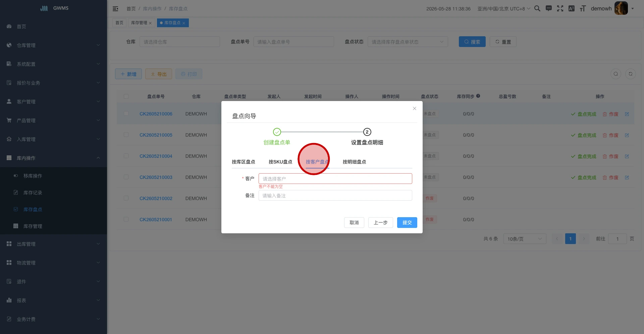Expand the 客户管理 sidebar menu
The image size is (644, 334).
[53, 102]
